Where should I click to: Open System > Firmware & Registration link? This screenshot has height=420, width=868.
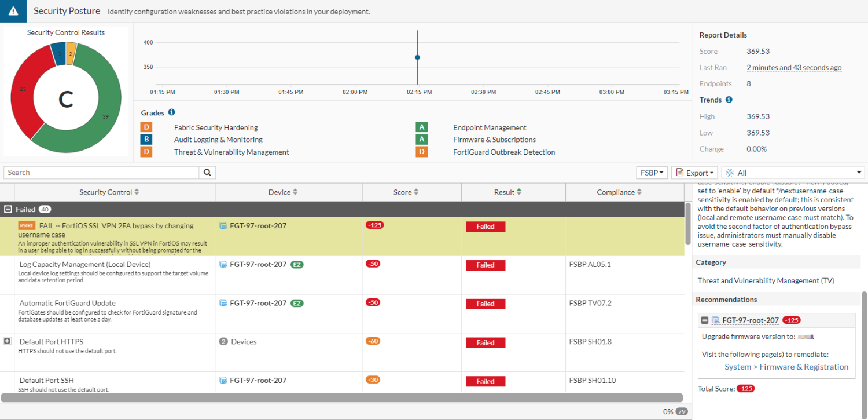(786, 366)
